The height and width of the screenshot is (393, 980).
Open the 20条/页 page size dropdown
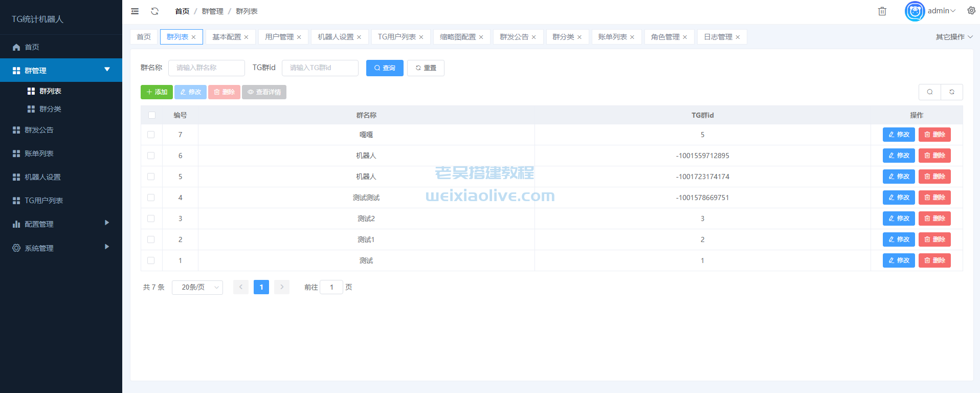coord(197,288)
